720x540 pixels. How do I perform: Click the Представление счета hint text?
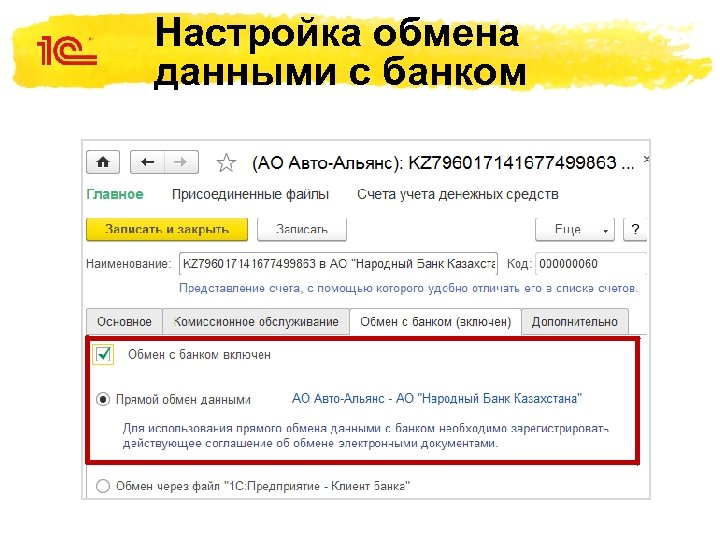409,288
